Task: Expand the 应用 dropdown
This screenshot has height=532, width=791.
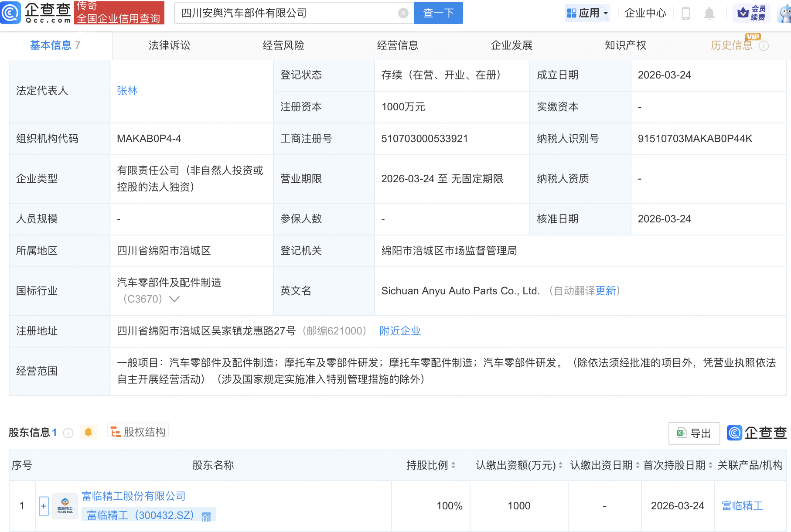Action: pyautogui.click(x=588, y=13)
